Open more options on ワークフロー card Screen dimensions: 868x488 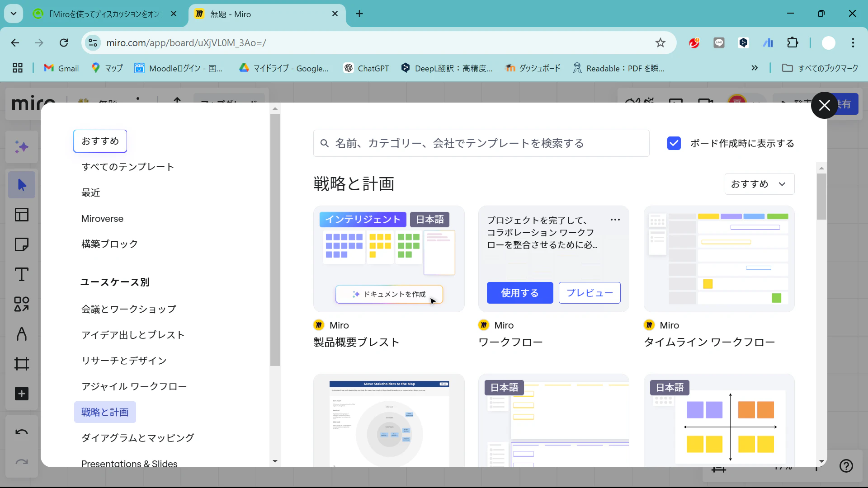[x=615, y=220]
